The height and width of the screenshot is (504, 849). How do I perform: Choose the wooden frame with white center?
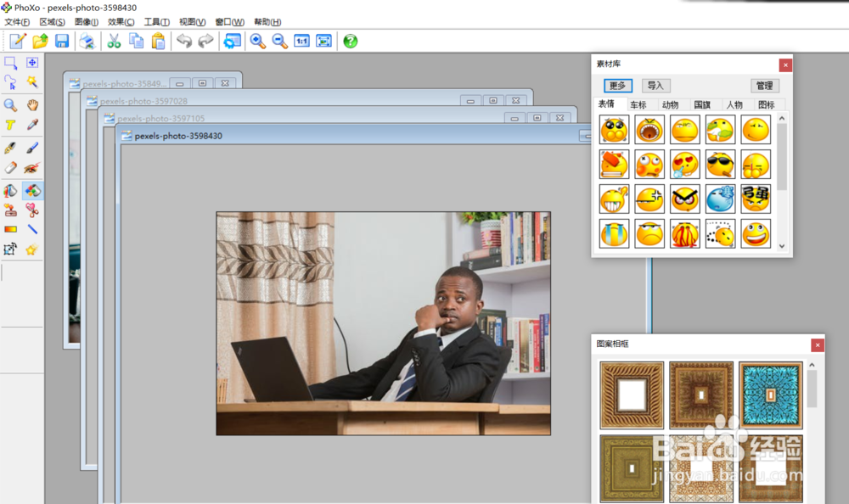tap(632, 395)
